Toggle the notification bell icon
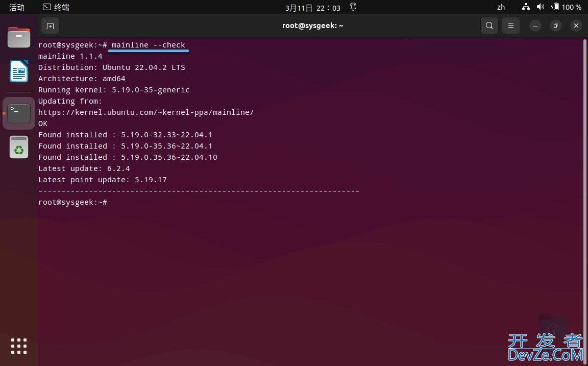The image size is (588, 366). click(353, 7)
